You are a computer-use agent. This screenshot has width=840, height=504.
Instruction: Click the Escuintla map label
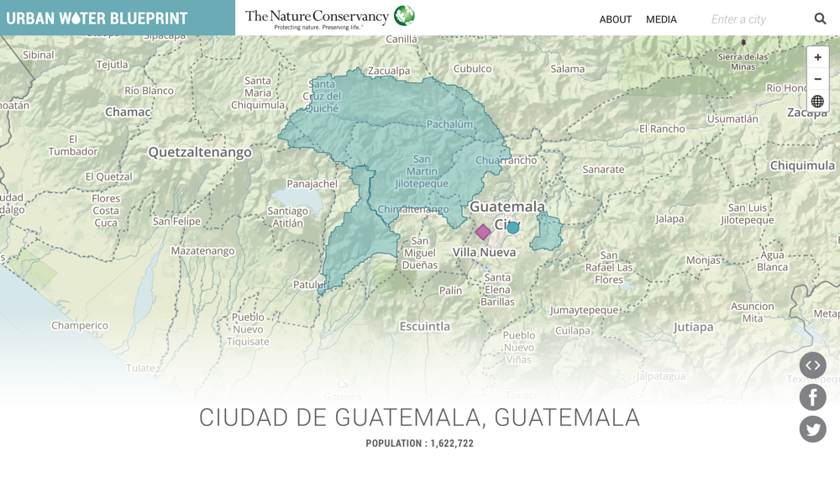tap(425, 326)
